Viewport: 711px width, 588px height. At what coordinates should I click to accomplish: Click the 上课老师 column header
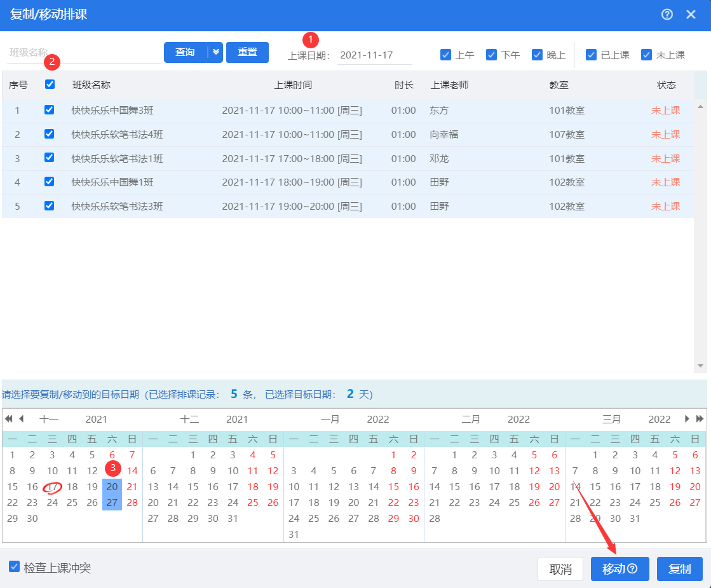click(449, 85)
